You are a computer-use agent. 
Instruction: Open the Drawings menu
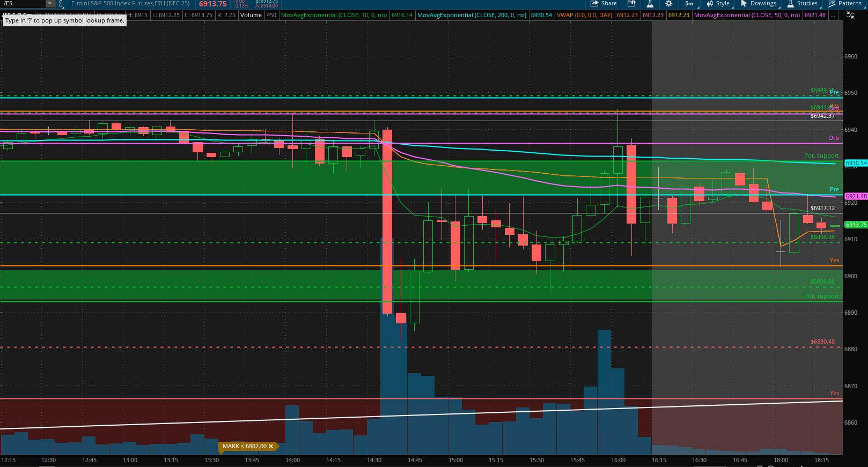[x=759, y=3]
